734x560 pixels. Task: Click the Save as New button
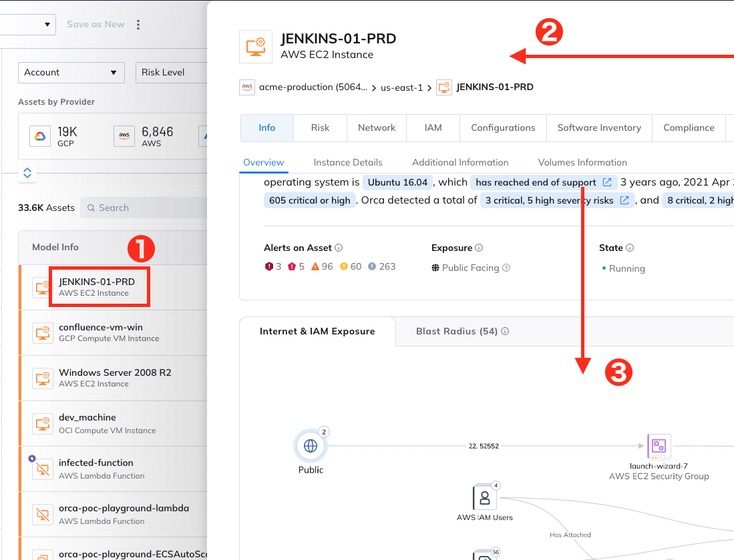[x=96, y=24]
